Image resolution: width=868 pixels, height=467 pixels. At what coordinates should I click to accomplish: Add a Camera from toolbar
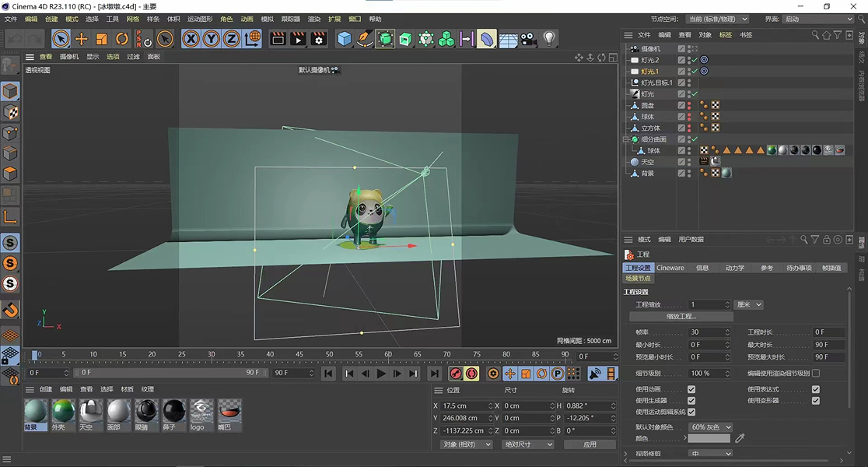(528, 39)
